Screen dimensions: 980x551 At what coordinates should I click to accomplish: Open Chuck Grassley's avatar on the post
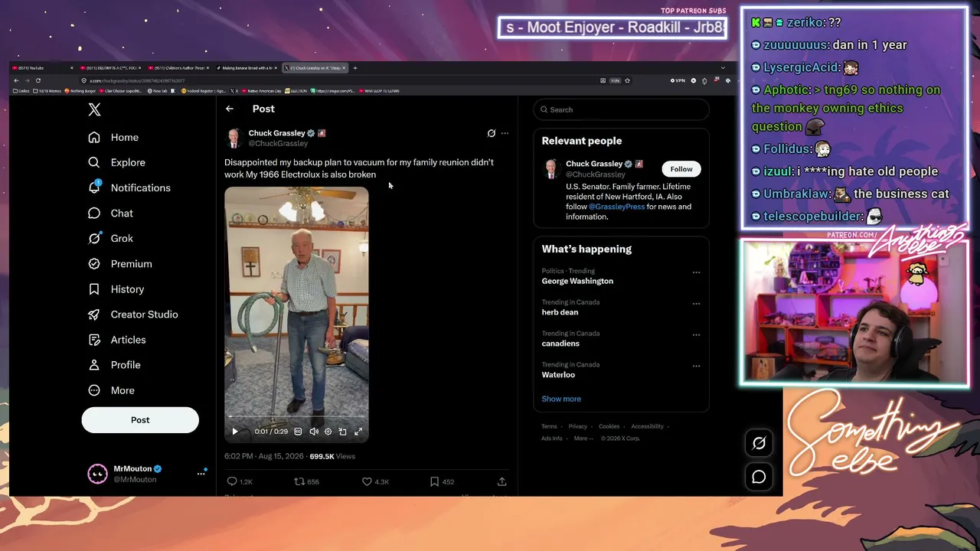(234, 138)
